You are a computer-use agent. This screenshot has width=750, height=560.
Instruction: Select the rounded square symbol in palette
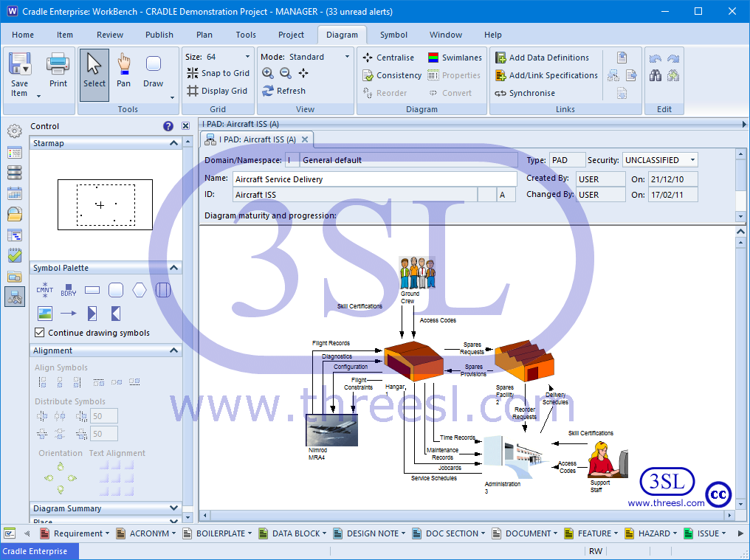(x=116, y=290)
